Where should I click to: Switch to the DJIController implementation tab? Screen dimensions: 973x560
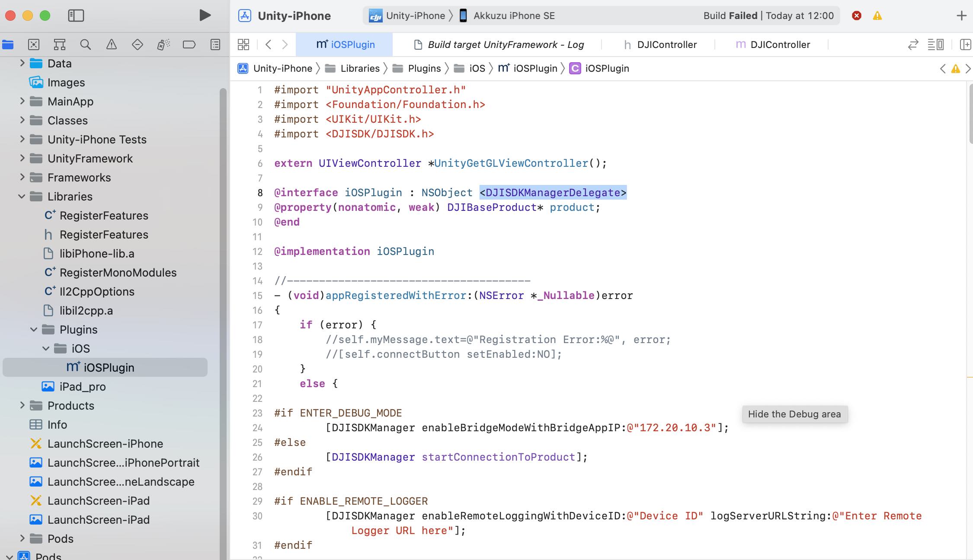tap(773, 45)
